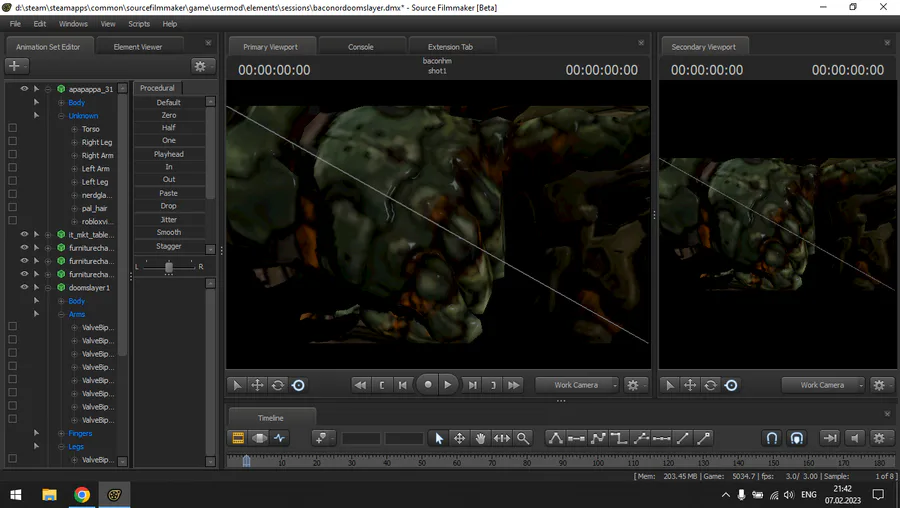Screen dimensions: 900x508
Task: Switch timeline to Motion Editor mode
Action: pos(259,438)
